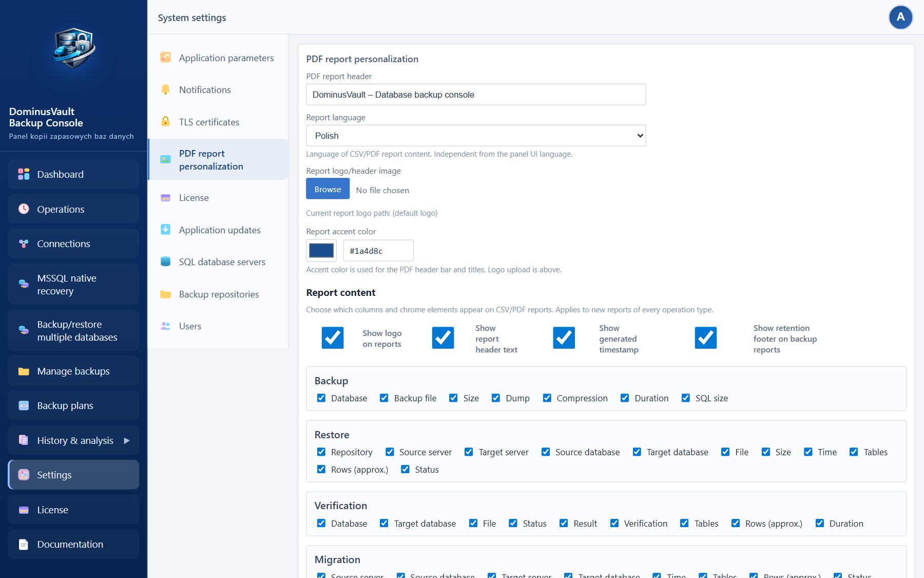
Task: Open the Report language dropdown
Action: (476, 136)
